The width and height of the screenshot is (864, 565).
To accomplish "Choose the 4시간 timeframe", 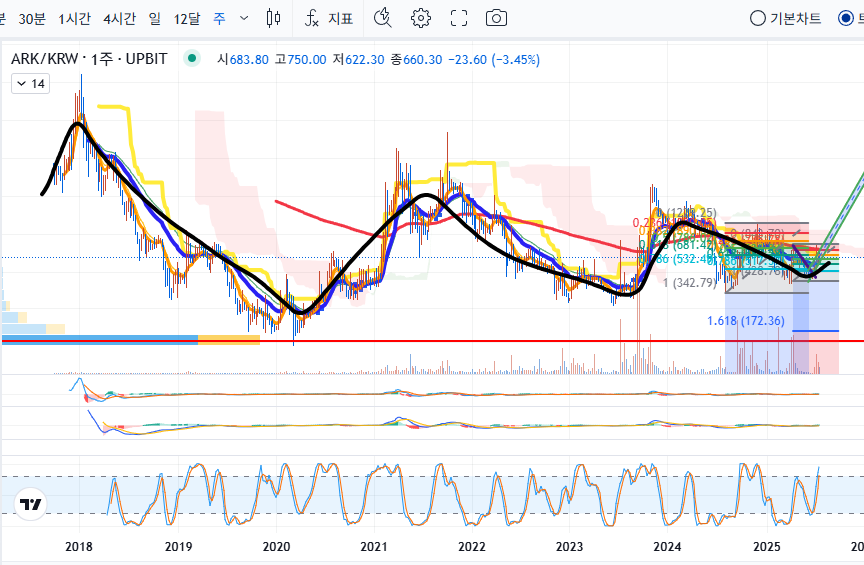I will (x=120, y=19).
